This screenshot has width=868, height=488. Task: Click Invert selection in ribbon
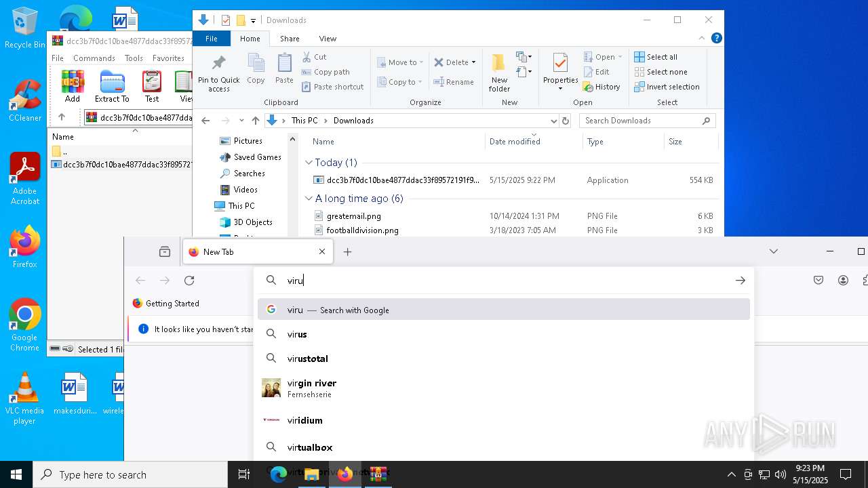coord(667,87)
